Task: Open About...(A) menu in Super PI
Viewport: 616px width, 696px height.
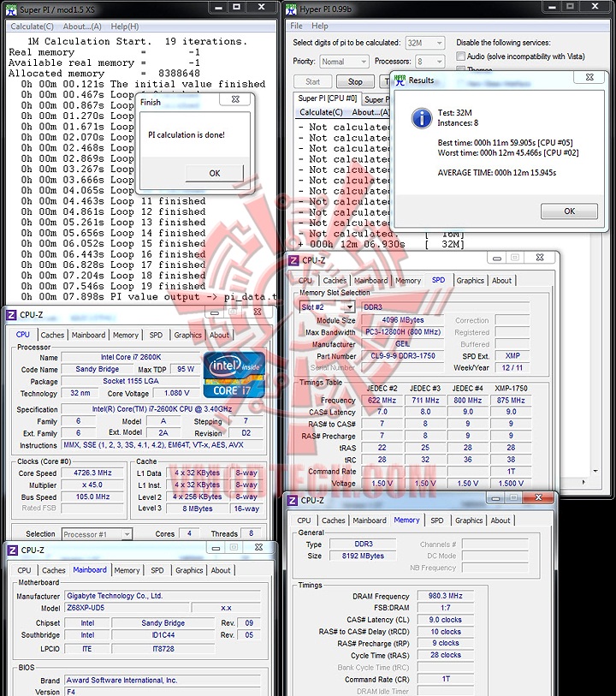Action: point(82,27)
